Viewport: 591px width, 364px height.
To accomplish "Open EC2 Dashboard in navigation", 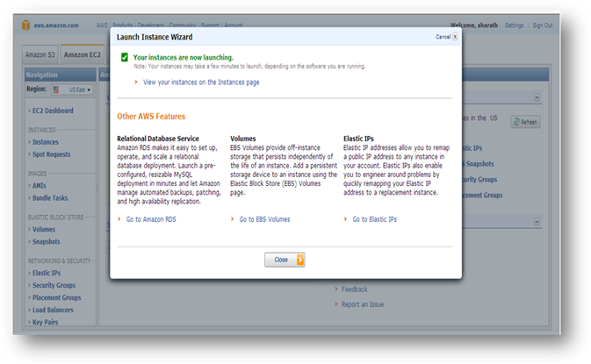I will pos(53,111).
